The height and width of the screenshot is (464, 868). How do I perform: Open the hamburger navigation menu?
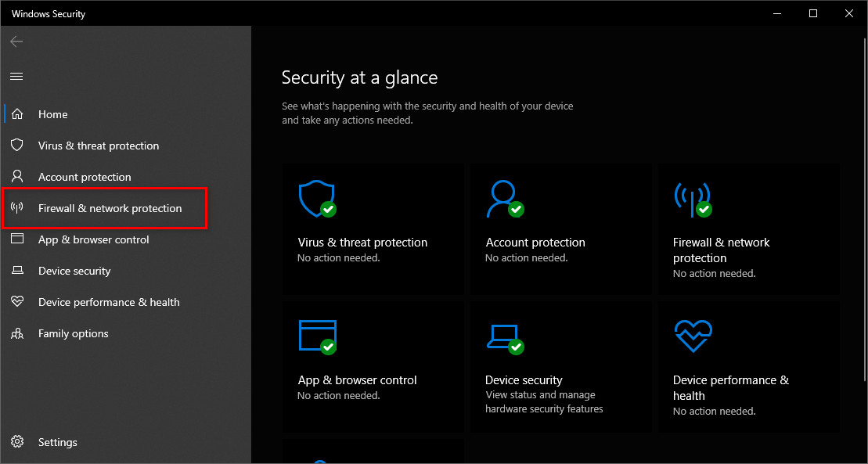[x=16, y=77]
